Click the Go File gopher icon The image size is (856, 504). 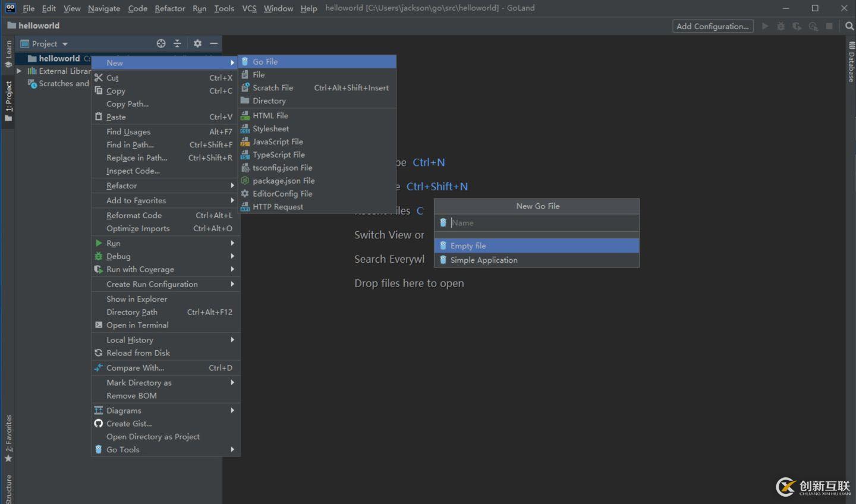245,62
